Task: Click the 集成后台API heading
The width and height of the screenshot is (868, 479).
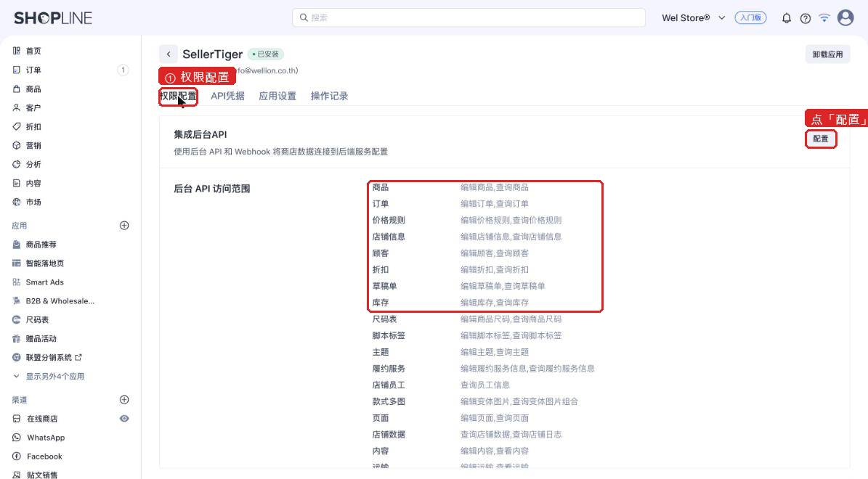Action: (x=200, y=134)
